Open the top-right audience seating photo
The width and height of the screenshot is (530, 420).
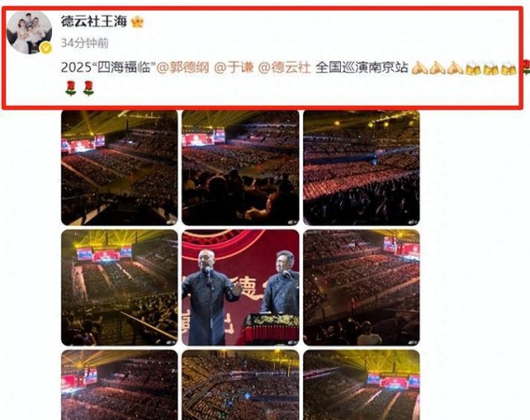tap(361, 168)
